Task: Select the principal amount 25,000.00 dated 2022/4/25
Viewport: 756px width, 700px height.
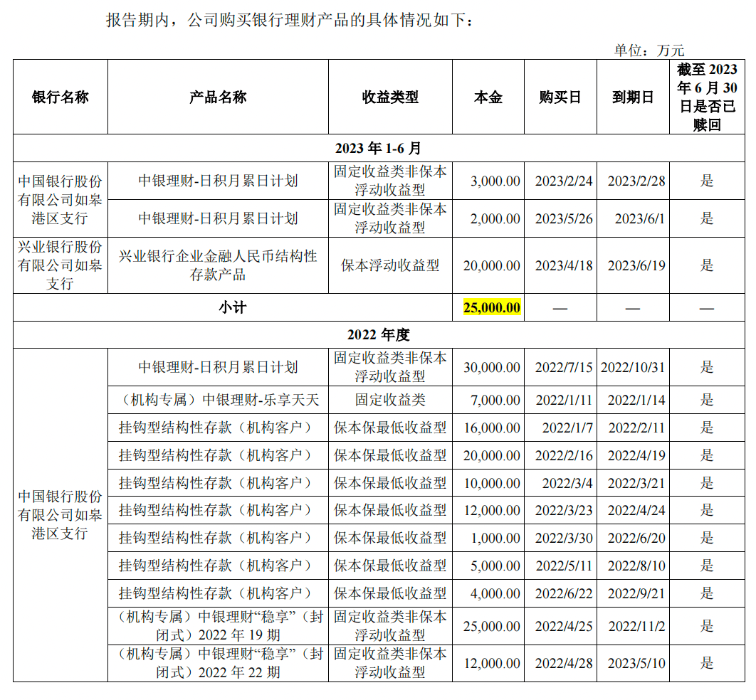Action: (492, 626)
